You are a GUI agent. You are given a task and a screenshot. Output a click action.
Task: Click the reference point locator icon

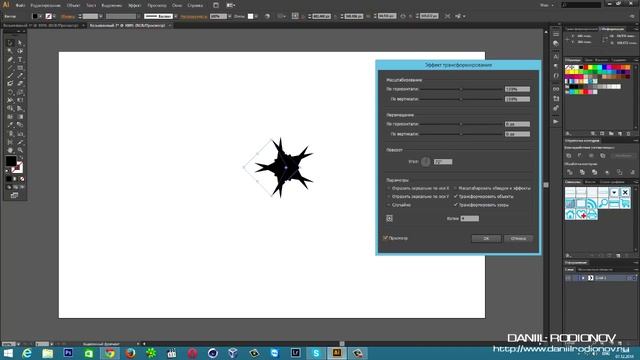tap(389, 218)
